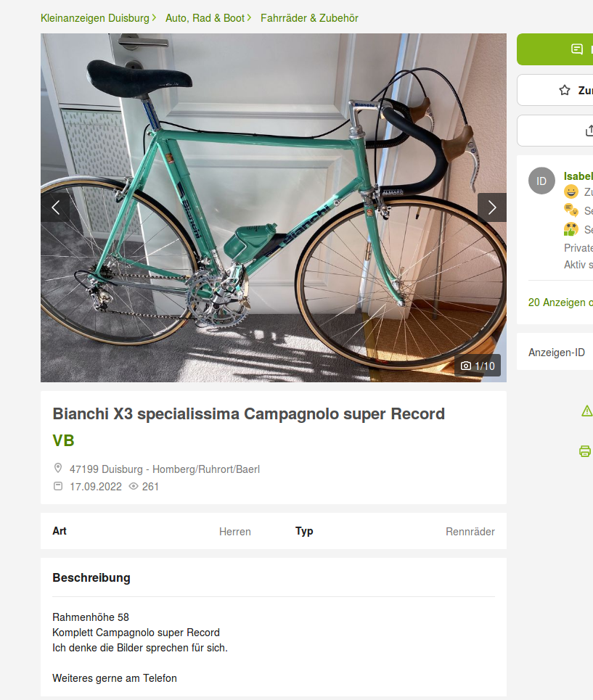The height and width of the screenshot is (700, 593).
Task: Add listing to watchlist with star
Action: pos(555,90)
